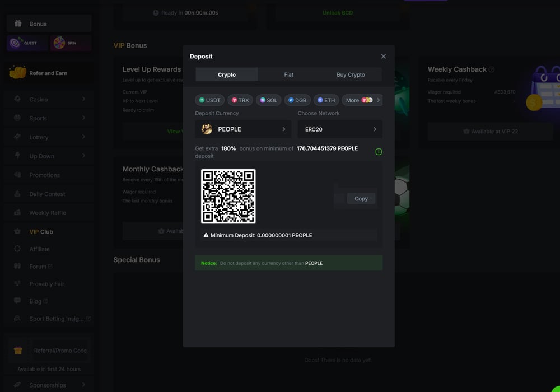The width and height of the screenshot is (560, 392).
Task: Select the Crypto tab
Action: (227, 74)
